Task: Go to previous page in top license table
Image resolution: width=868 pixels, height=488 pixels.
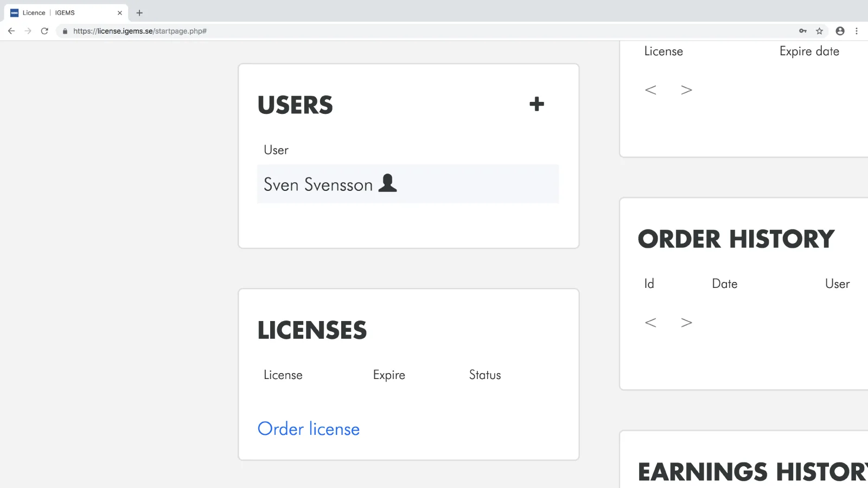Action: [650, 90]
